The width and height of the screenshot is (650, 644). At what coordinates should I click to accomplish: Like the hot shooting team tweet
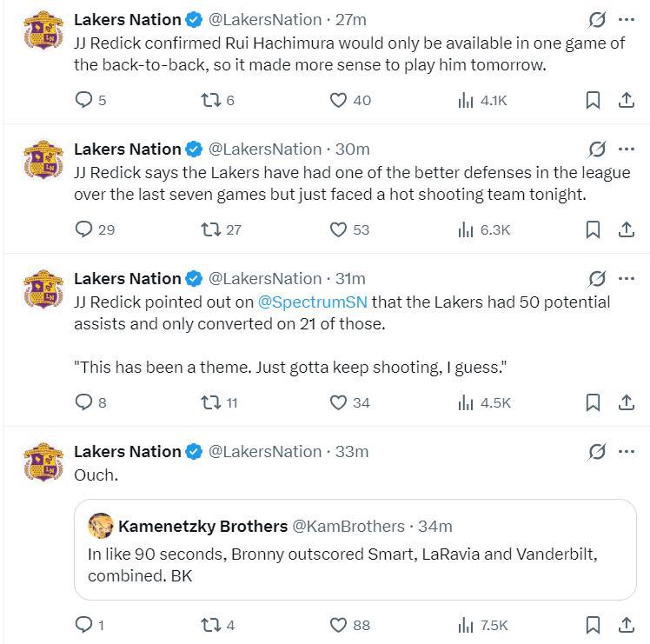click(339, 229)
